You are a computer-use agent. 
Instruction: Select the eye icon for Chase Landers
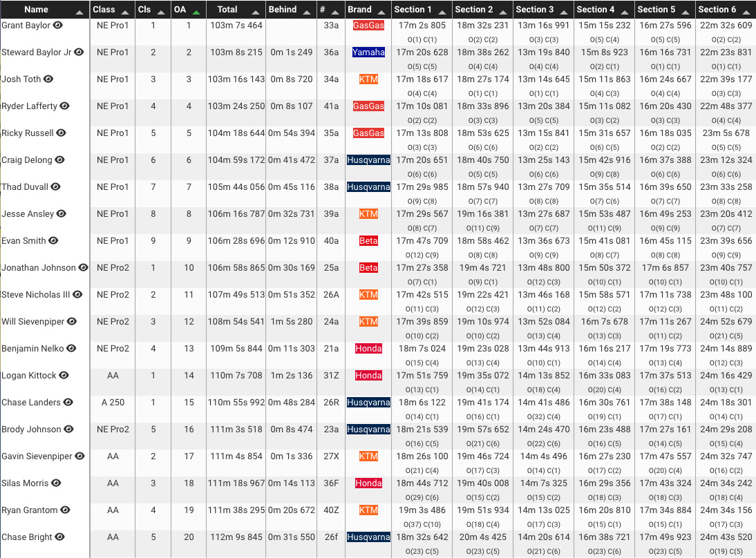pyautogui.click(x=68, y=403)
